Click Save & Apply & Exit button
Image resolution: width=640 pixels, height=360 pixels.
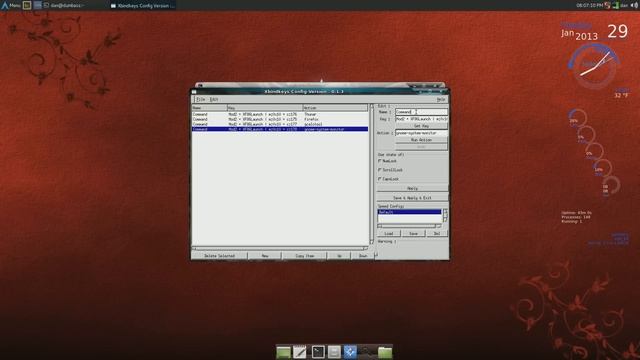[412, 198]
